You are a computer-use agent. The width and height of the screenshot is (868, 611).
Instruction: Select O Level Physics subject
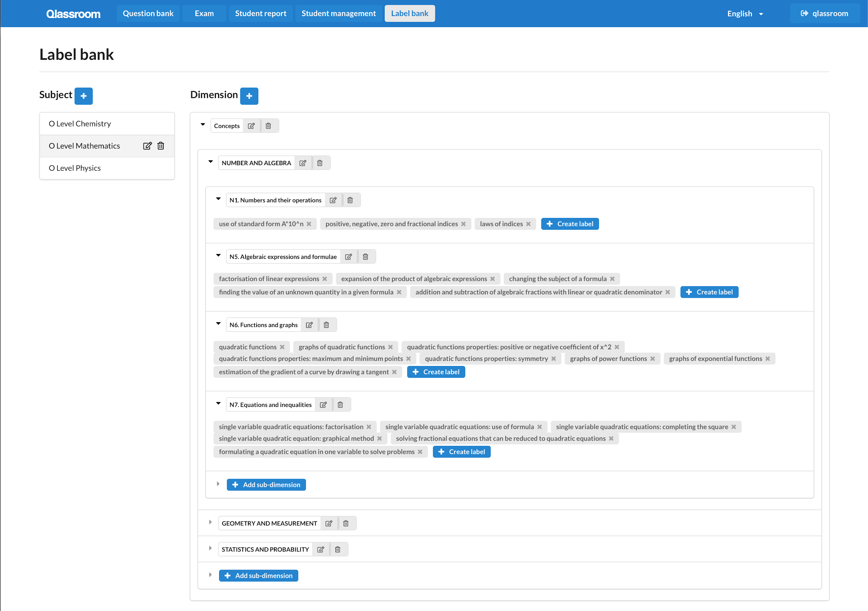pos(75,168)
